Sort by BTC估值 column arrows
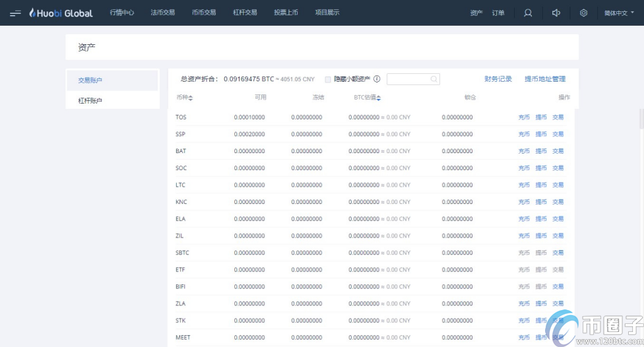 pos(379,98)
